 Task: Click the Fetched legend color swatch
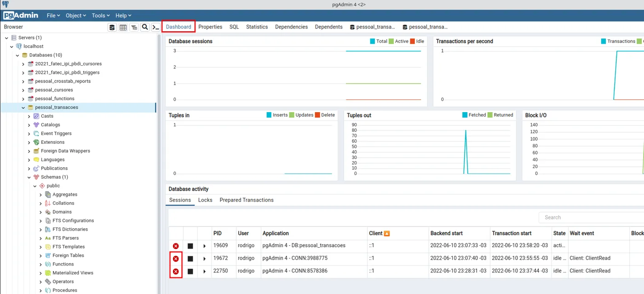(465, 115)
